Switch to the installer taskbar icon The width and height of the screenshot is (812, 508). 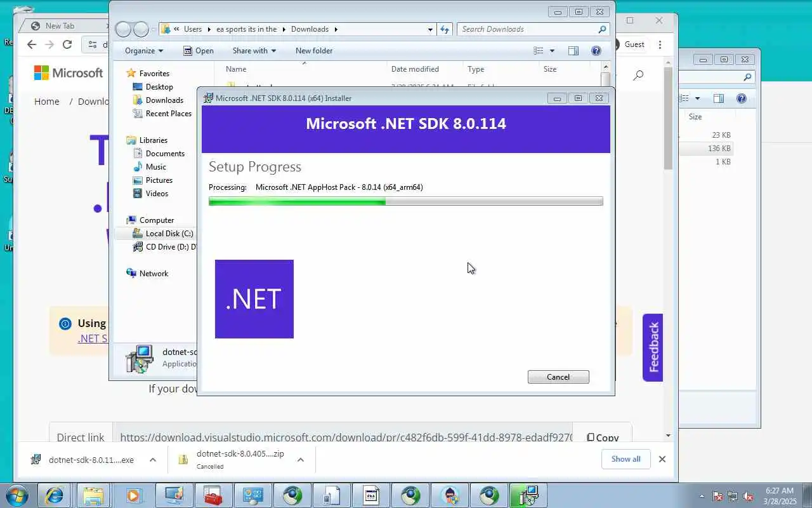tap(528, 495)
